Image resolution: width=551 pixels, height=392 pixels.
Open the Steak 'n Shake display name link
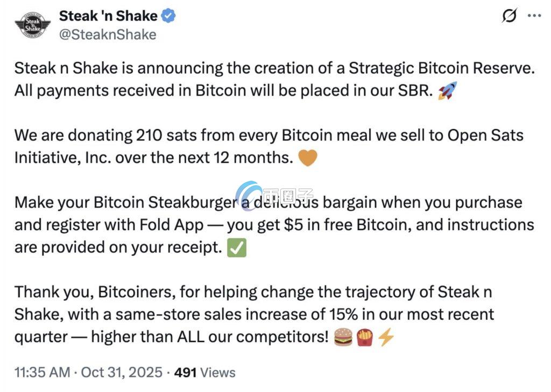tap(108, 16)
